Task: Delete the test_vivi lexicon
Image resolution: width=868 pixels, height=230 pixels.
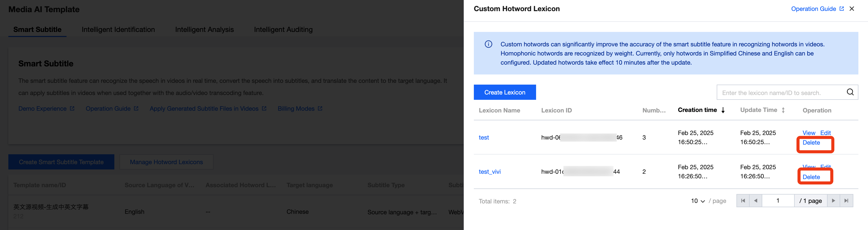Action: point(811,177)
